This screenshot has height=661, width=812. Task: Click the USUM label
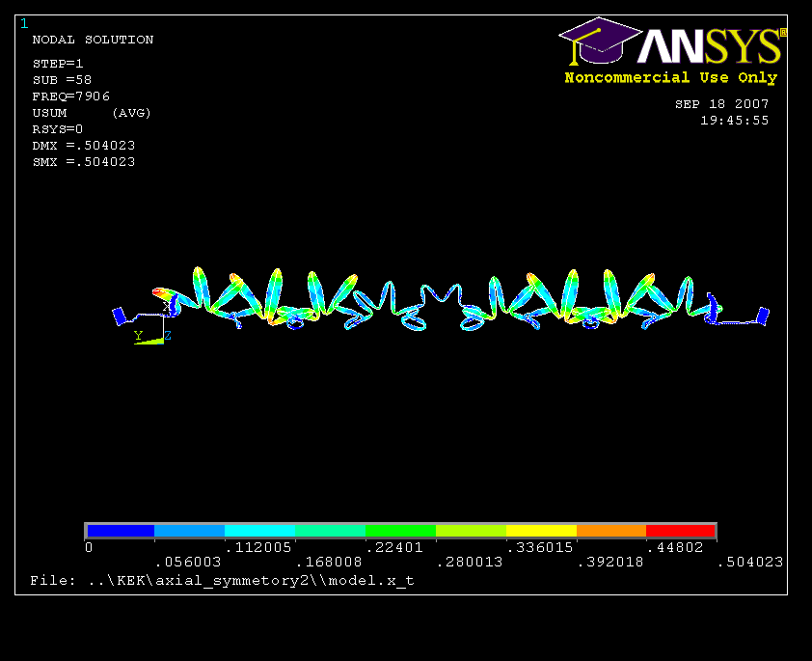click(x=49, y=113)
